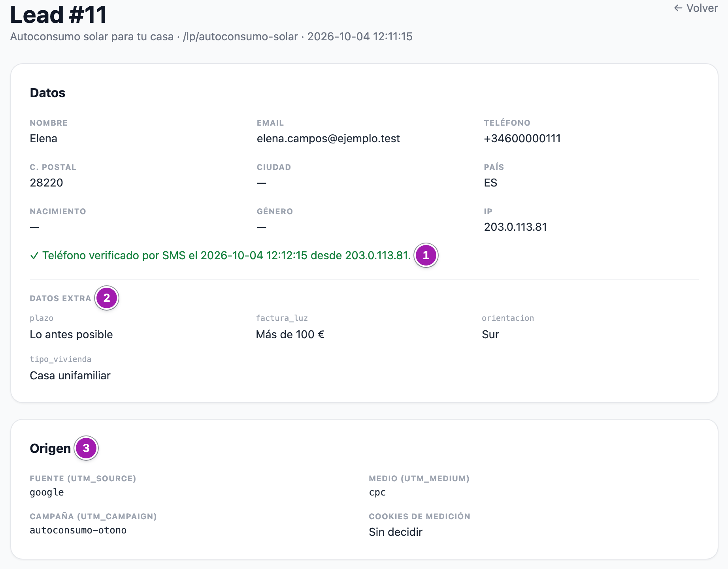Viewport: 728px width, 569px height.
Task: Click the country value ES
Action: point(490,183)
